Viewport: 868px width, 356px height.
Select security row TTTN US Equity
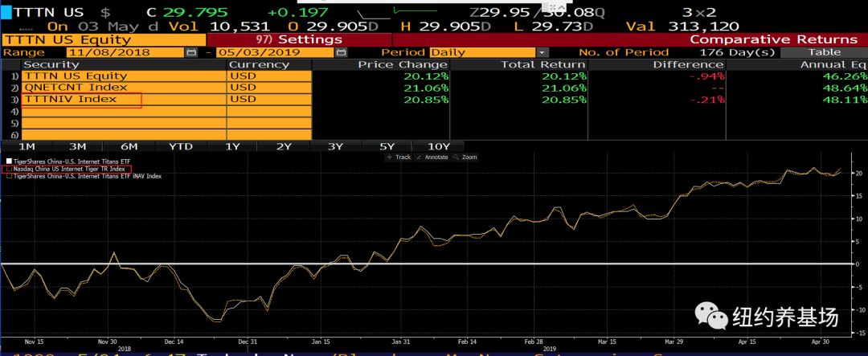pyautogui.click(x=124, y=76)
